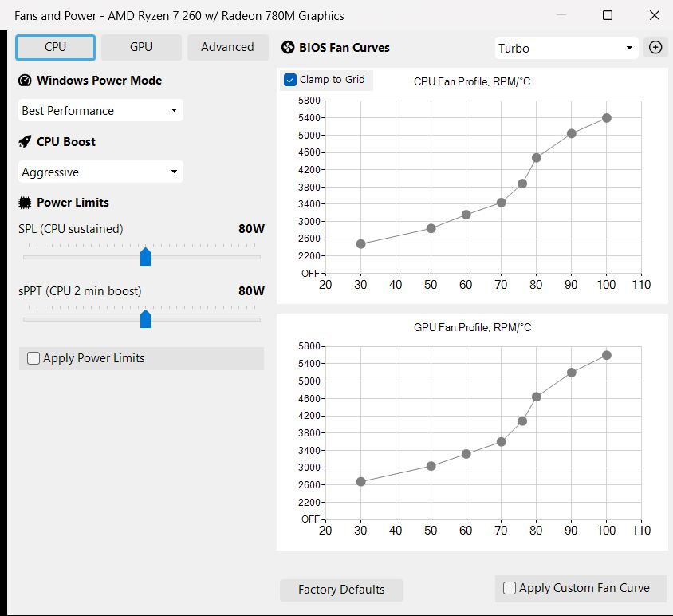Click the gauge icon beside Windows Power Mode

tap(25, 81)
